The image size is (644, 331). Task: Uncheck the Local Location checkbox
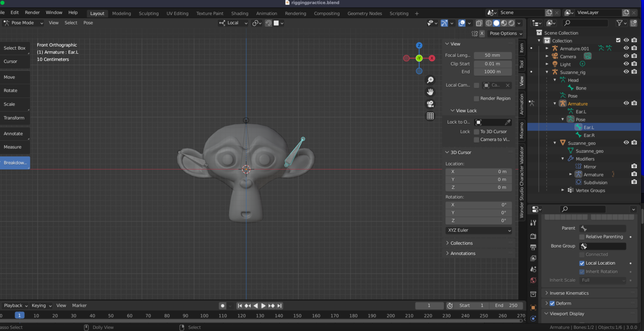582,263
